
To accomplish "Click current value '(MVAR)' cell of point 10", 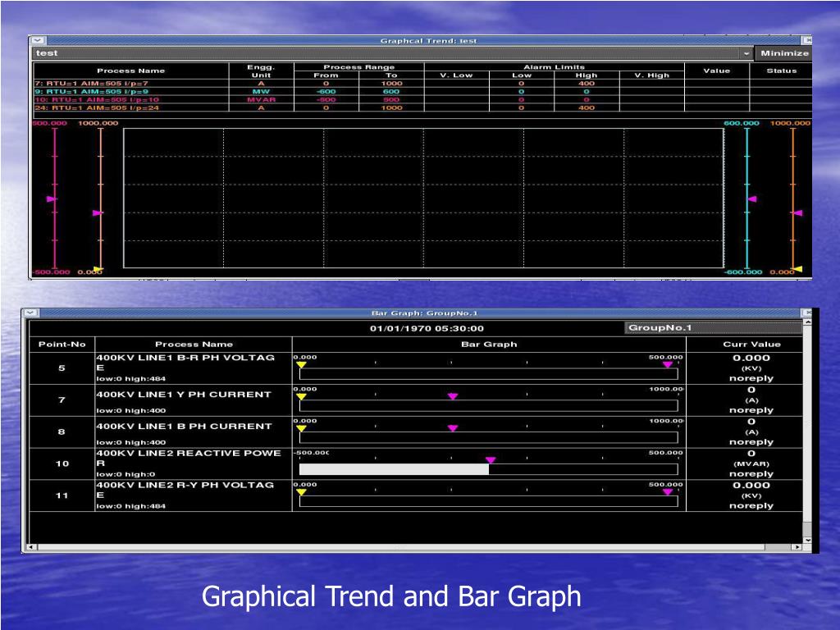I will click(751, 464).
